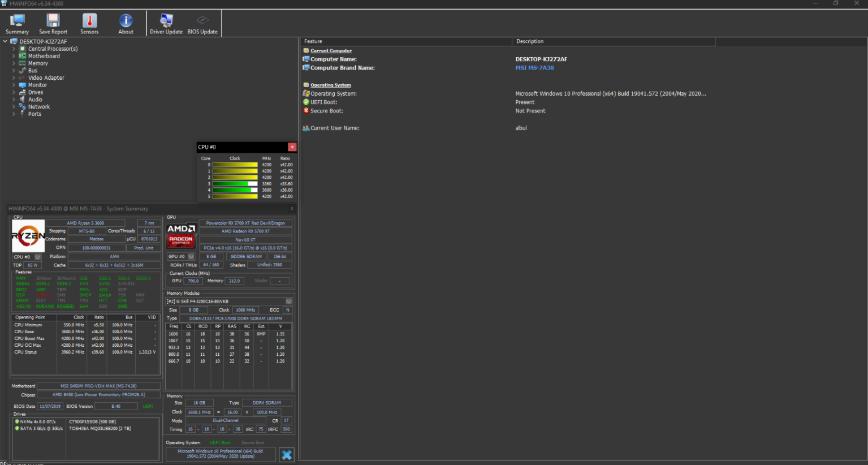Select the Audio tree item

click(35, 100)
